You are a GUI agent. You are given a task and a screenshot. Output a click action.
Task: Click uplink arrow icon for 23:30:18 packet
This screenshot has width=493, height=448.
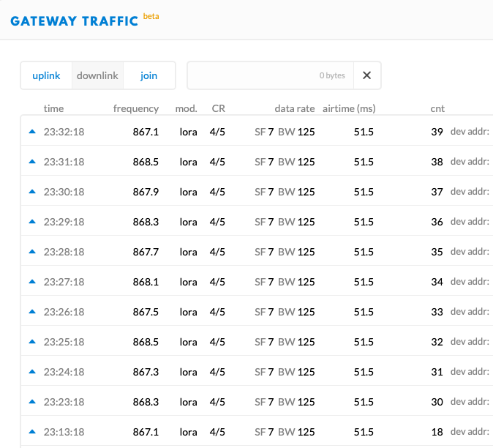point(32,192)
